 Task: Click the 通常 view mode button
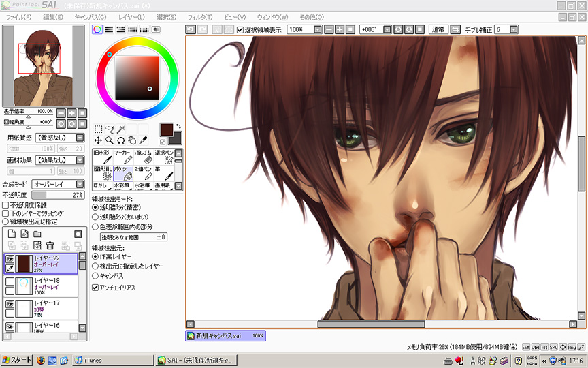438,29
